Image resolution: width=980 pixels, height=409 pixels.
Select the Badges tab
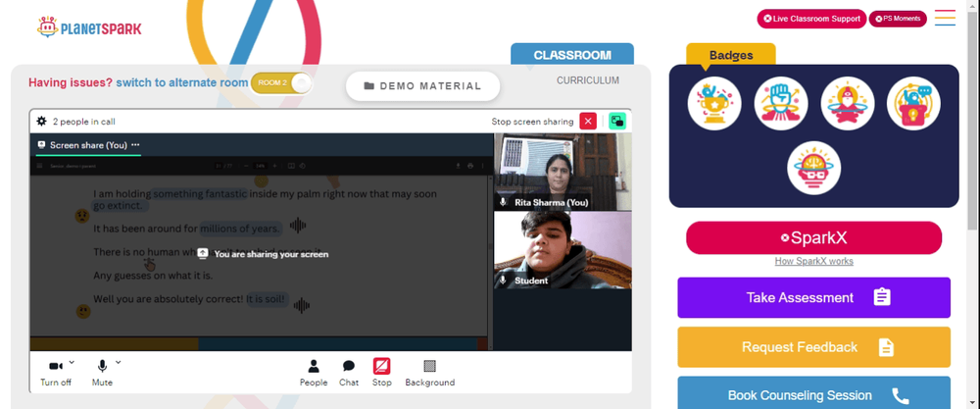coord(731,55)
